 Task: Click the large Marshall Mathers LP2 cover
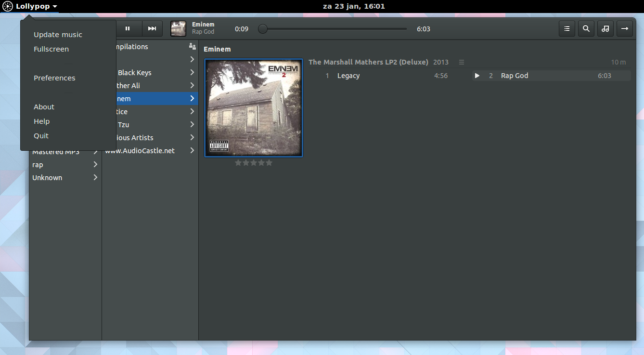[x=254, y=108]
